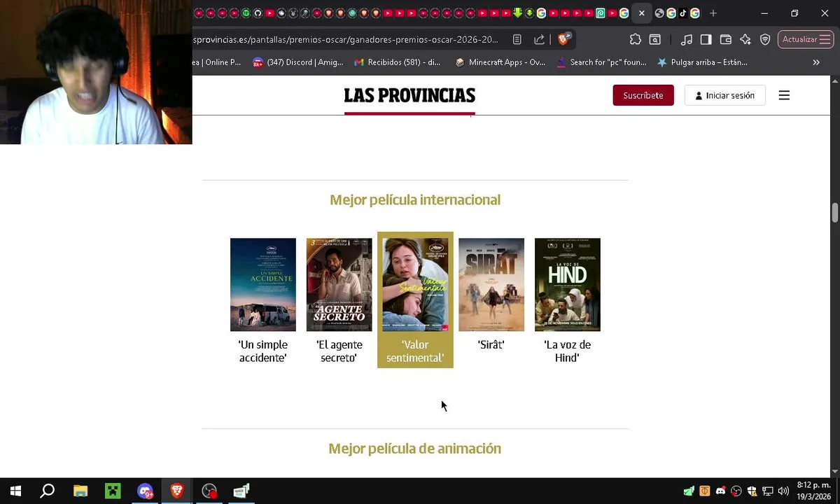Image resolution: width=840 pixels, height=504 pixels.
Task: Click the 'Sirât' title text
Action: pyautogui.click(x=491, y=344)
